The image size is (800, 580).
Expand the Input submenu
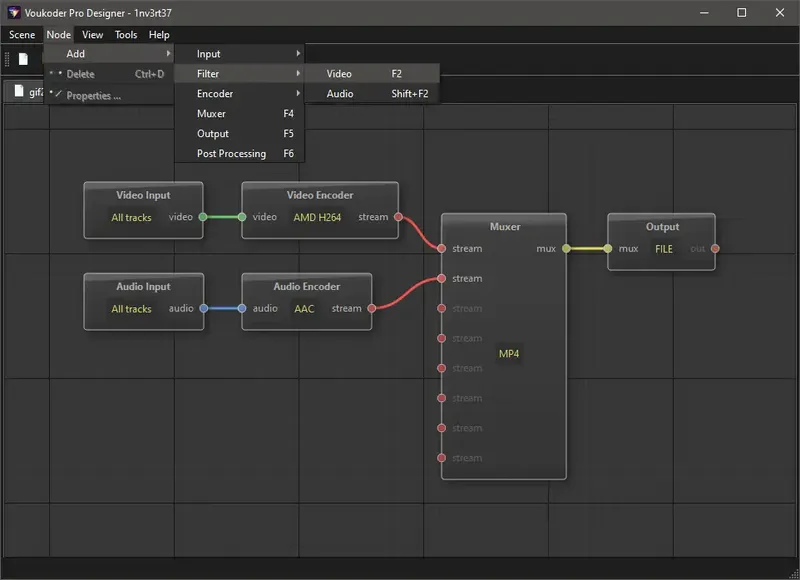coord(240,54)
